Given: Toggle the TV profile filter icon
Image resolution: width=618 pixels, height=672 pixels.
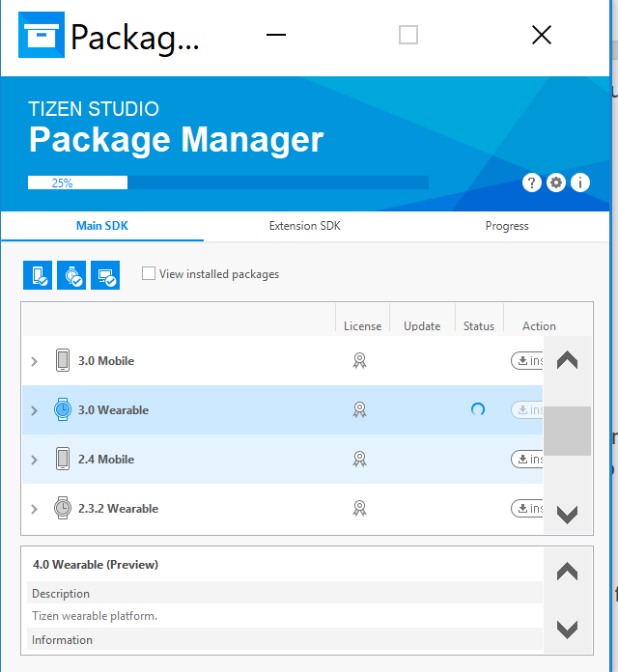Looking at the screenshot, I should (105, 275).
